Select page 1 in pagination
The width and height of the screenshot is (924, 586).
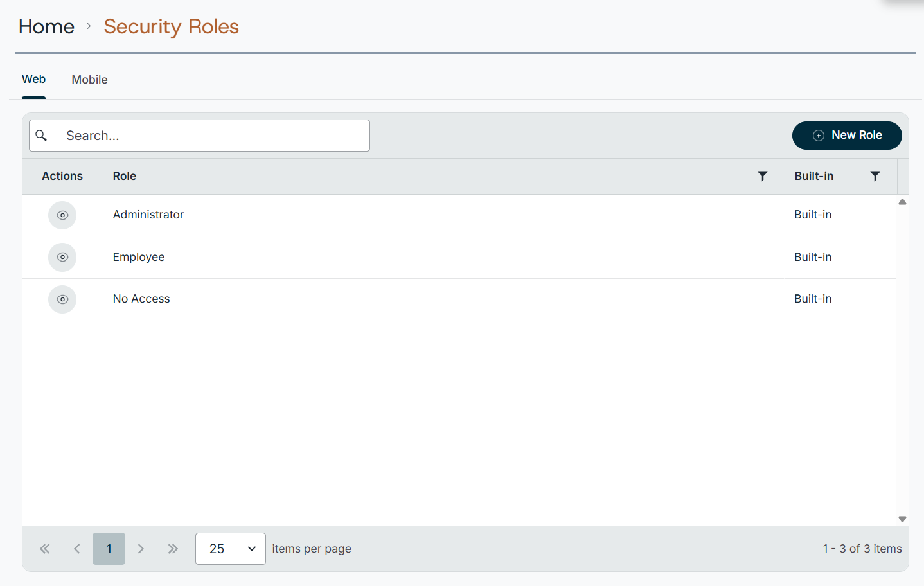click(109, 549)
